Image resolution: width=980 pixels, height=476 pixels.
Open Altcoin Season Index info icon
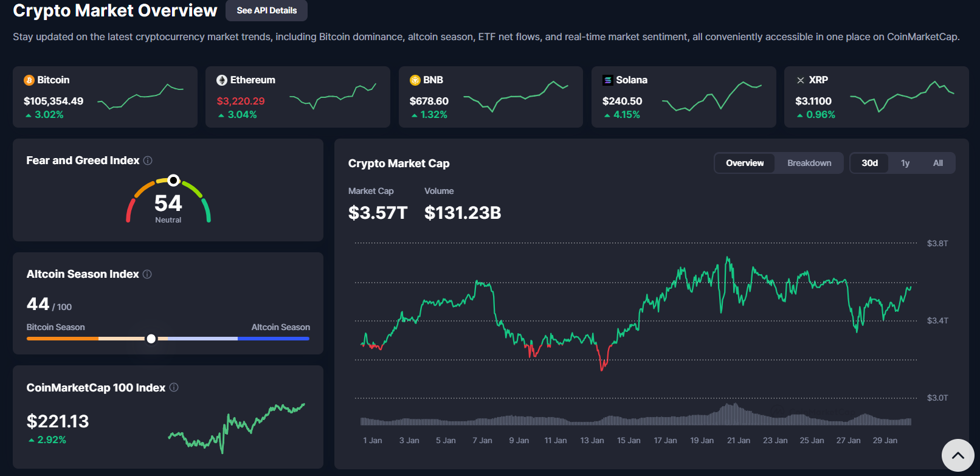[147, 274]
